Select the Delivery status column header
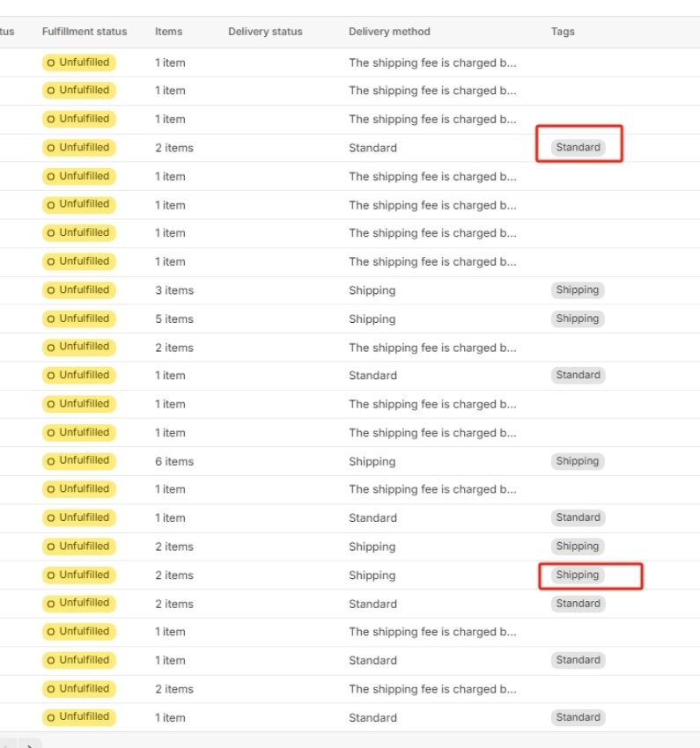 click(265, 32)
